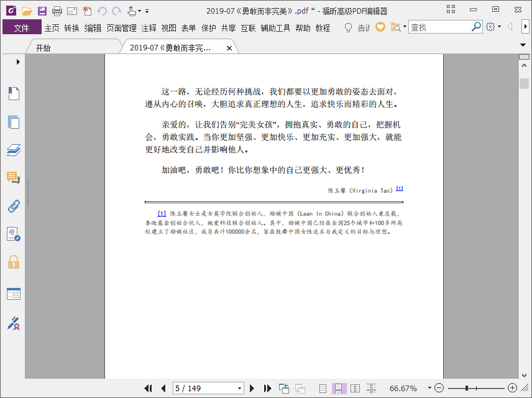Click the previous search result triangle
Screen dimensions: 532x398
point(510,27)
